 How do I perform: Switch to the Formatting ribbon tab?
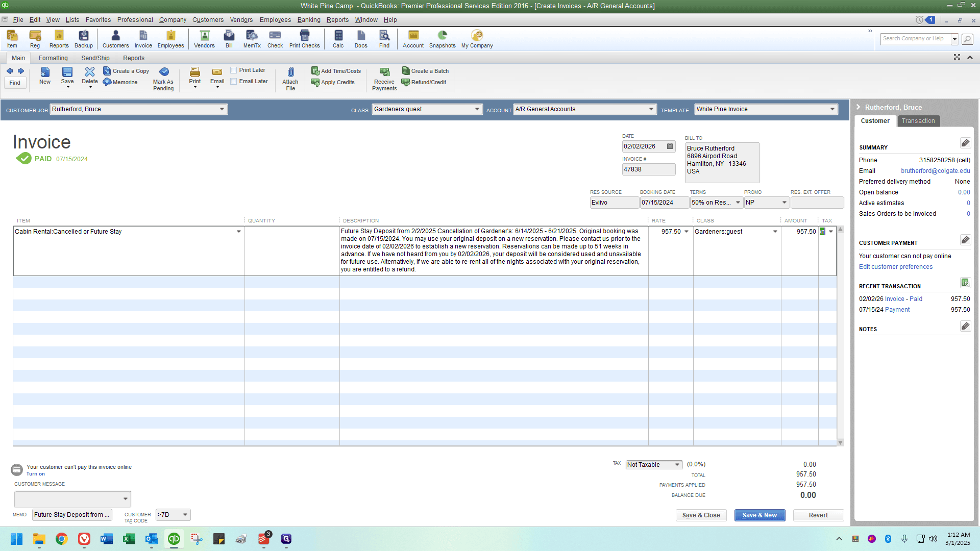tap(53, 58)
